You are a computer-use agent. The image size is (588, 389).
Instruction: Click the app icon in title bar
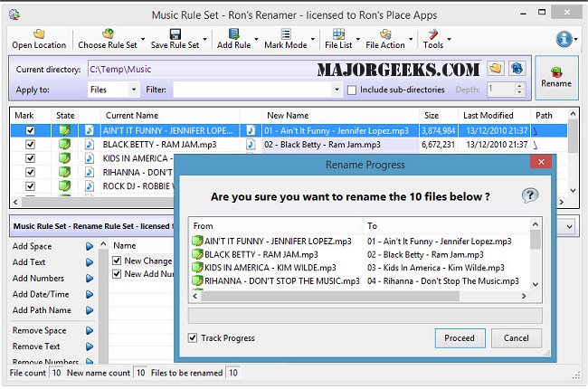click(14, 14)
